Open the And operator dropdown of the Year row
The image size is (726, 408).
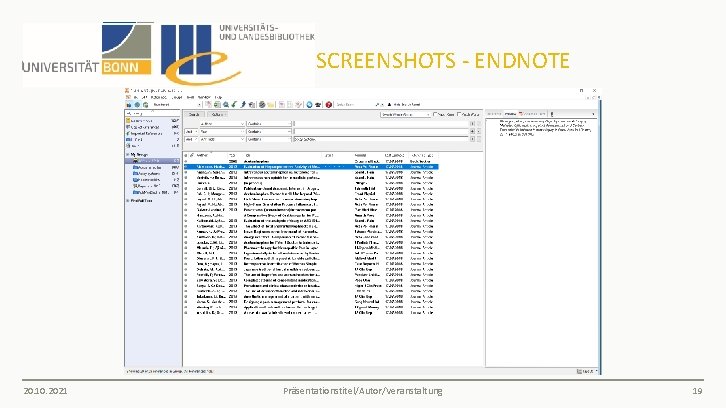point(191,132)
